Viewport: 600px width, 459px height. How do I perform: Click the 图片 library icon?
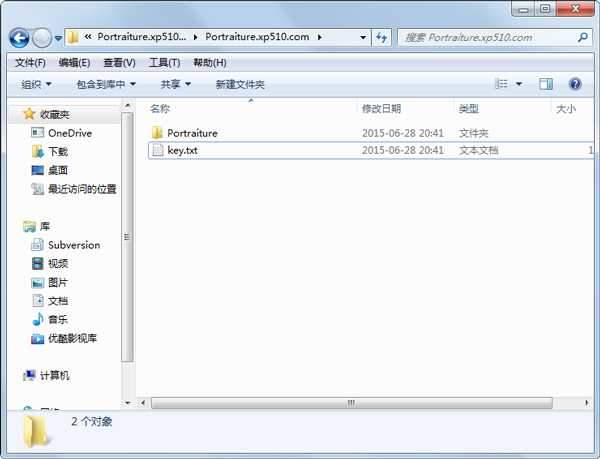[38, 283]
